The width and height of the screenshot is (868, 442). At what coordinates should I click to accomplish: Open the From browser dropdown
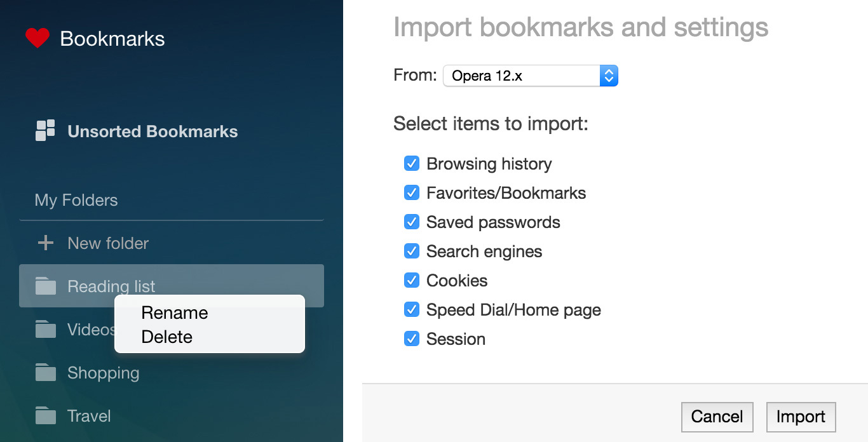[x=530, y=76]
